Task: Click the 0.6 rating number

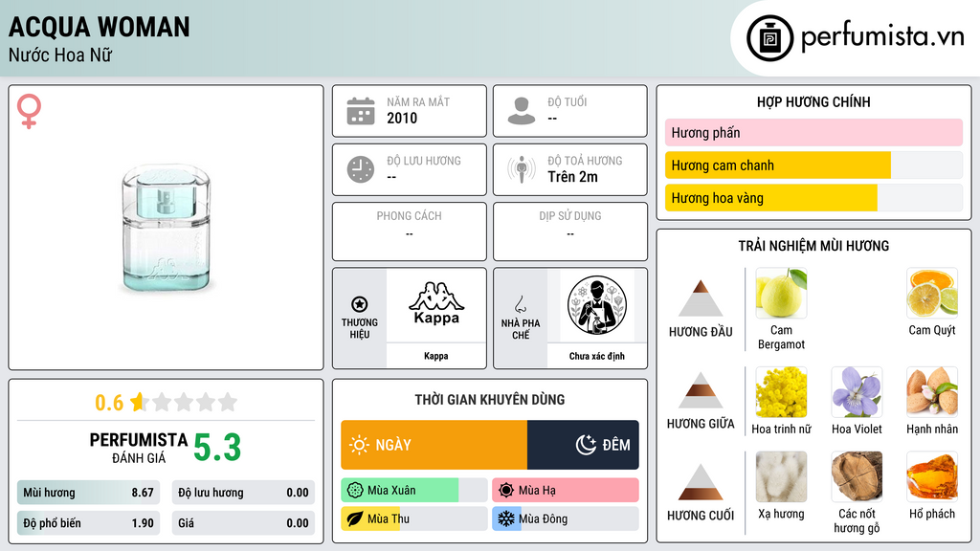Action: pyautogui.click(x=109, y=403)
